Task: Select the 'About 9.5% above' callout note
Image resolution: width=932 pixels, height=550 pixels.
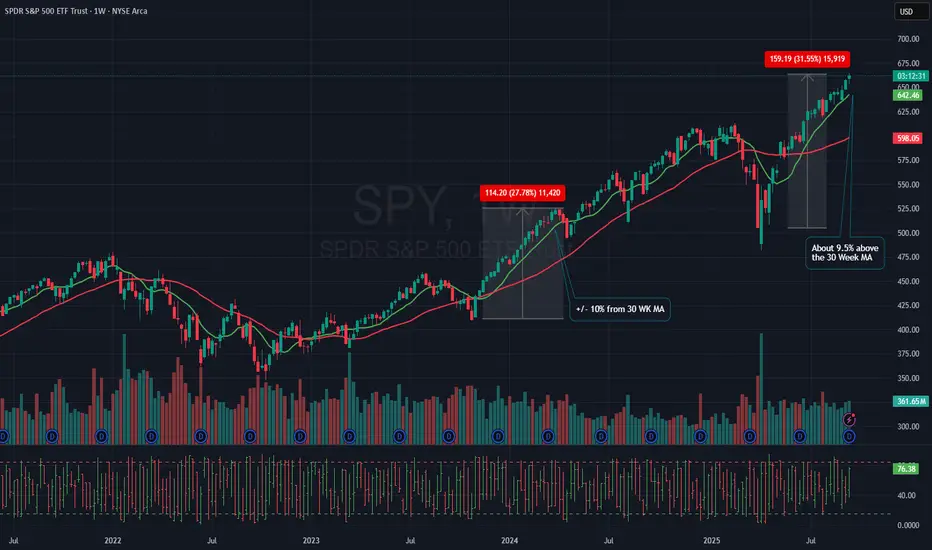Action: 845,253
